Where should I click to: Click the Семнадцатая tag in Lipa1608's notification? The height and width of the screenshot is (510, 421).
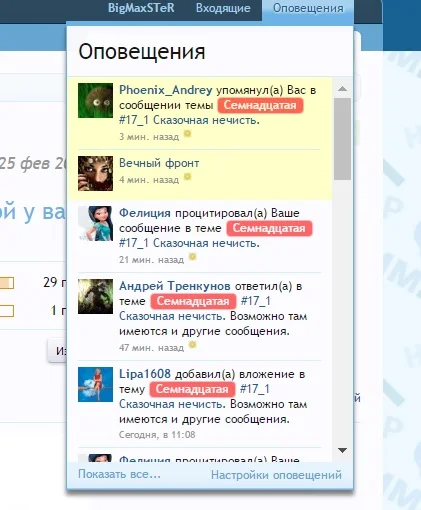coord(192,389)
